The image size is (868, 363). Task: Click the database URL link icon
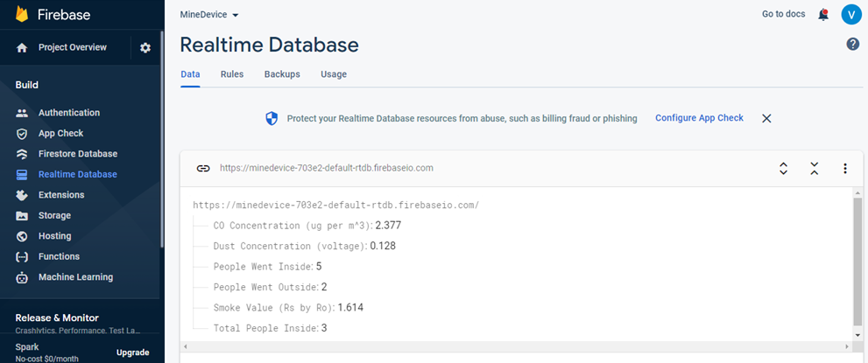click(203, 168)
